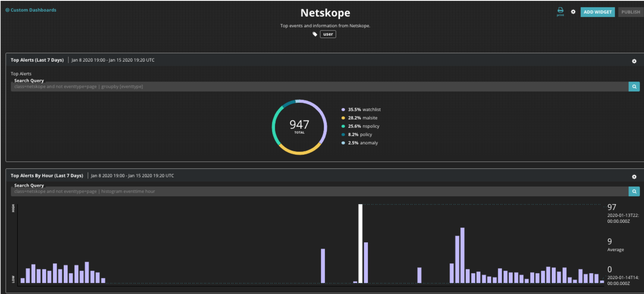This screenshot has height=294, width=644.
Task: Open Top Alerts By Hour widget gear
Action: click(x=634, y=177)
